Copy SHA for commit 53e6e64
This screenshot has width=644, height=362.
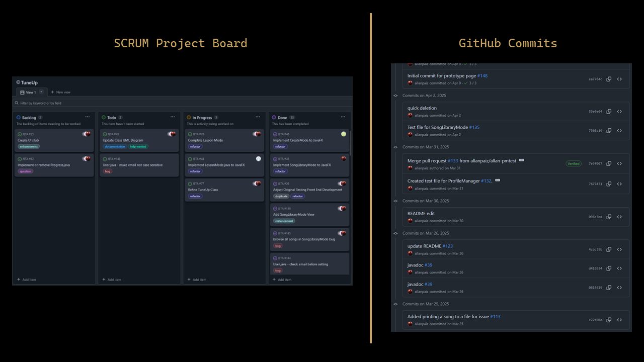tap(609, 112)
